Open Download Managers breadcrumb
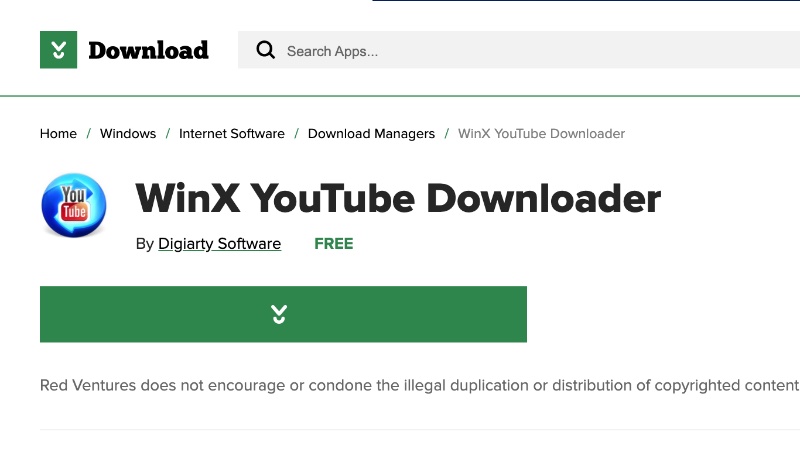The image size is (800, 459). tap(371, 134)
